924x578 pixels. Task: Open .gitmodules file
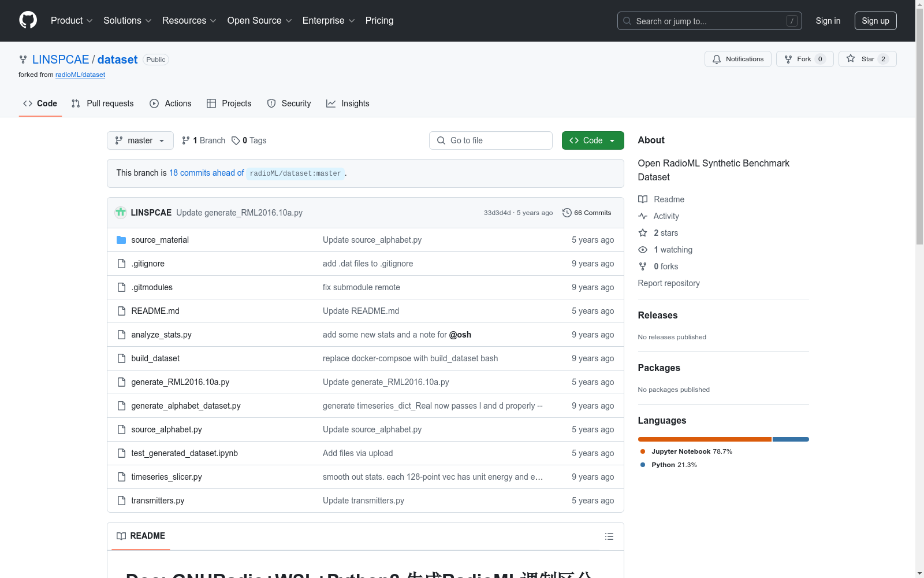pos(152,287)
